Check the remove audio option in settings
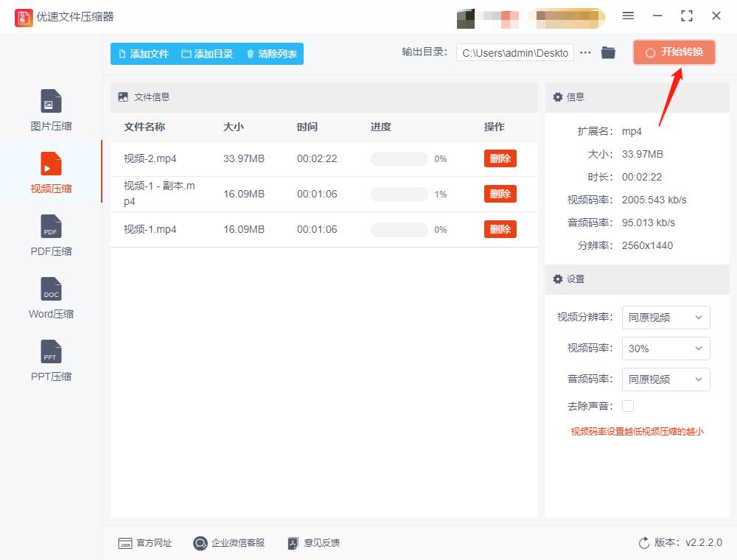This screenshot has width=737, height=560. click(x=628, y=405)
